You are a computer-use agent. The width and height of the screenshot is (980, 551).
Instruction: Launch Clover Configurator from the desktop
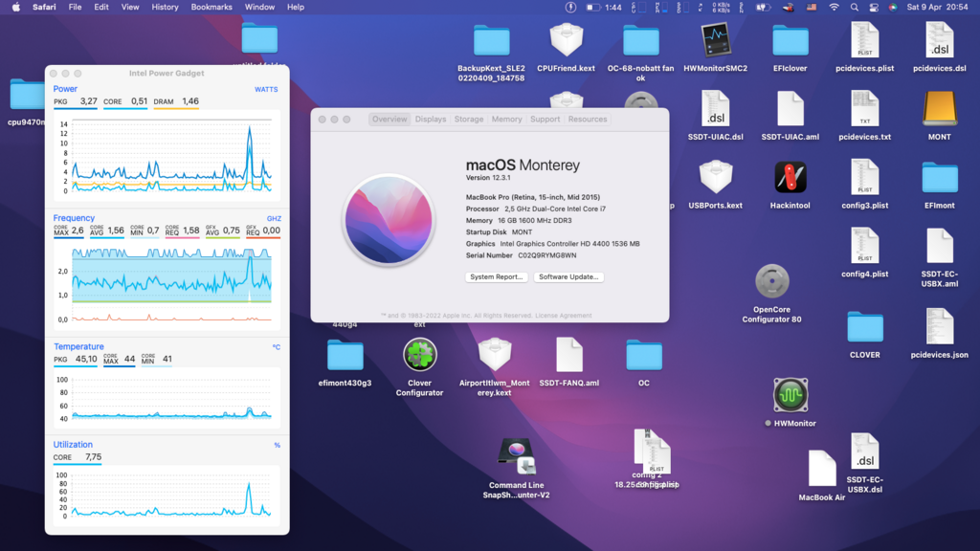(x=419, y=355)
